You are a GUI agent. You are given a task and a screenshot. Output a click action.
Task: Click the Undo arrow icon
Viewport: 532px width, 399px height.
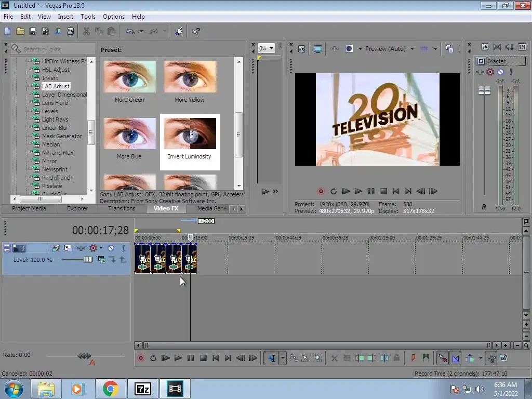(x=130, y=32)
